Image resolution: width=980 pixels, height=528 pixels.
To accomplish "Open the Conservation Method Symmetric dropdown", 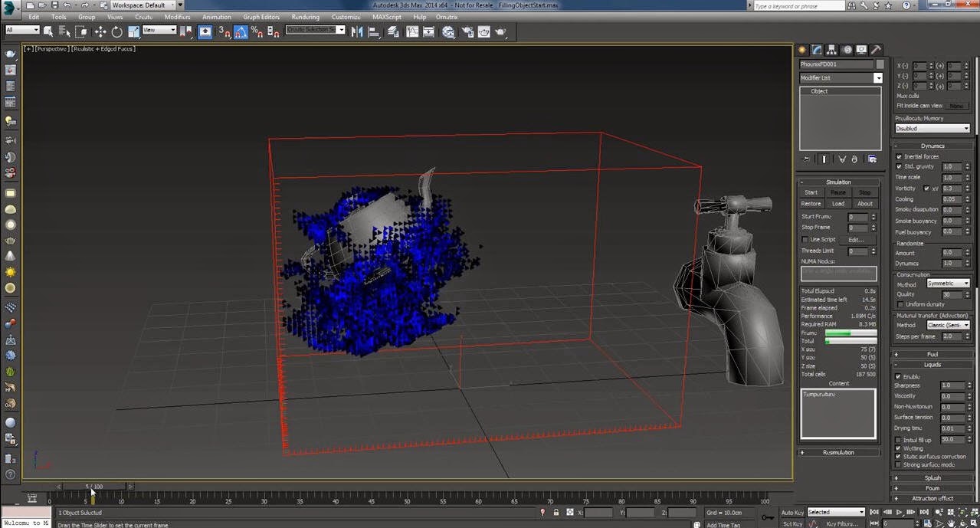I will pos(948,284).
